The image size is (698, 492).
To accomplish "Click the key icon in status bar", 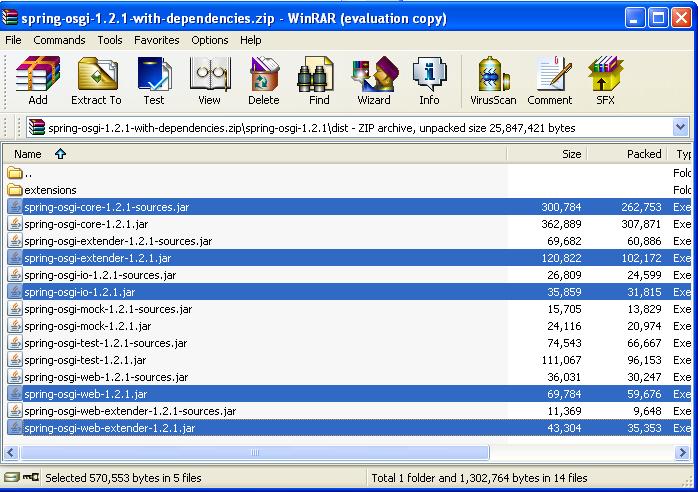I will pyautogui.click(x=31, y=477).
